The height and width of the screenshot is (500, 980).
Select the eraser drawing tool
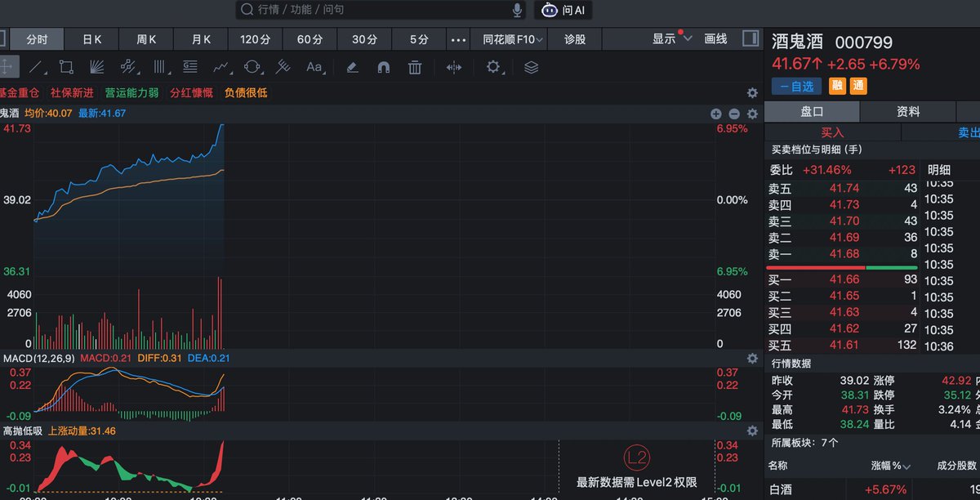[x=352, y=67]
